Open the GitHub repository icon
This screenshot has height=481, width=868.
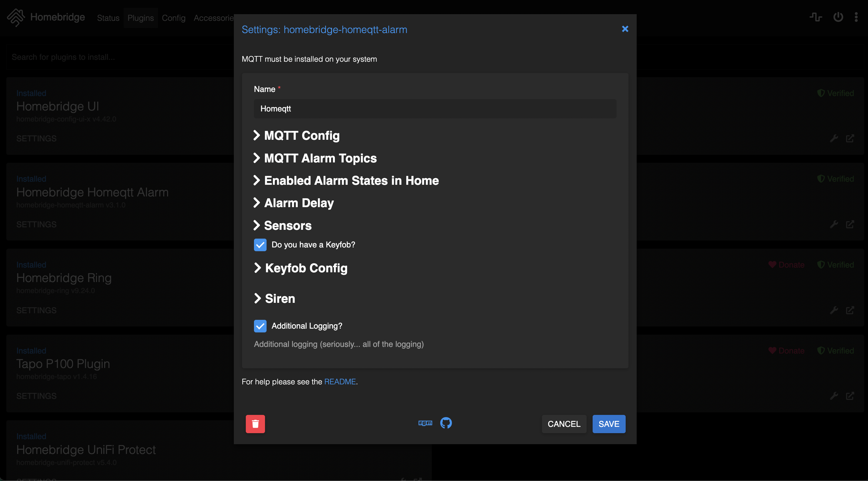click(x=446, y=423)
